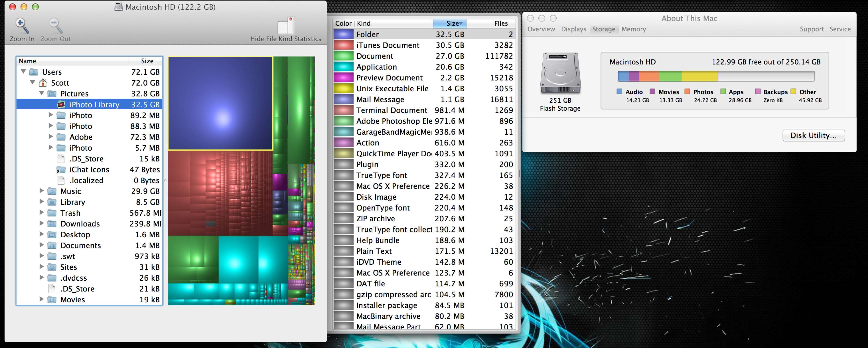
Task: Click the Color column header
Action: coord(343,23)
